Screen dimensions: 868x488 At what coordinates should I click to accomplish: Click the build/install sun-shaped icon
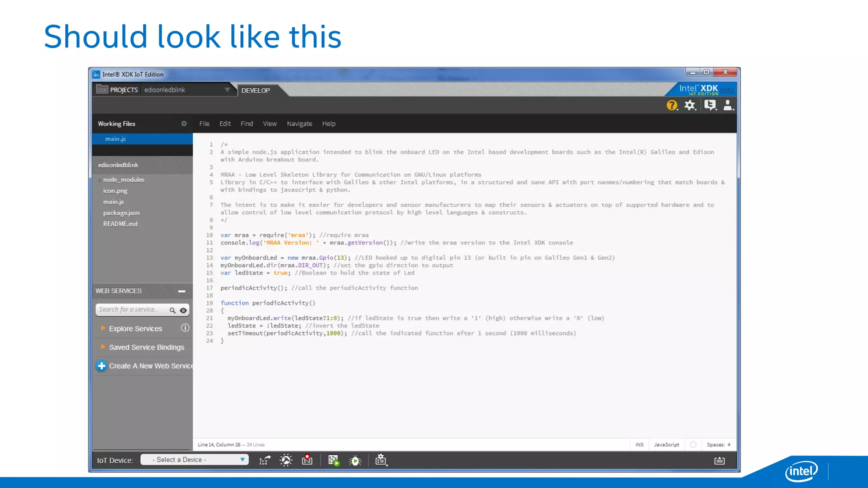click(x=286, y=460)
